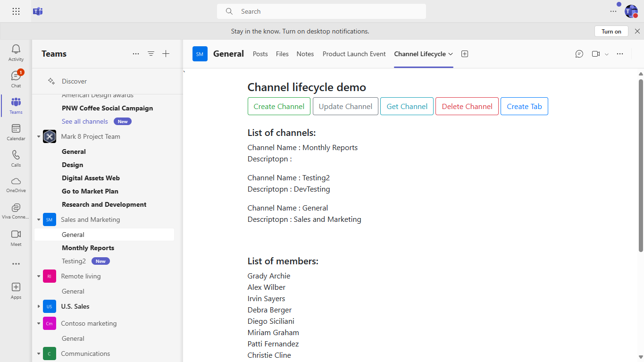Click the Sales and Marketing SM avatar in the teams list
Image resolution: width=644 pixels, height=362 pixels.
pos(50,219)
